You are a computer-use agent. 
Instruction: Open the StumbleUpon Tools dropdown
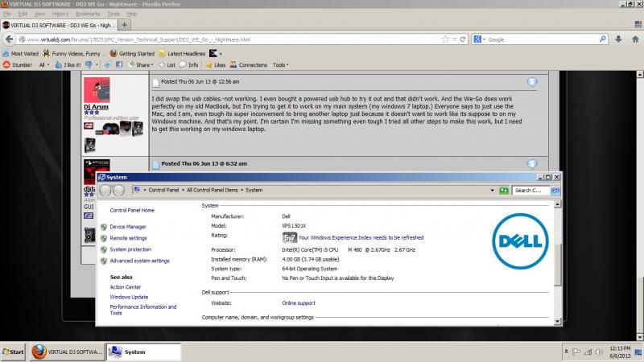(x=280, y=65)
